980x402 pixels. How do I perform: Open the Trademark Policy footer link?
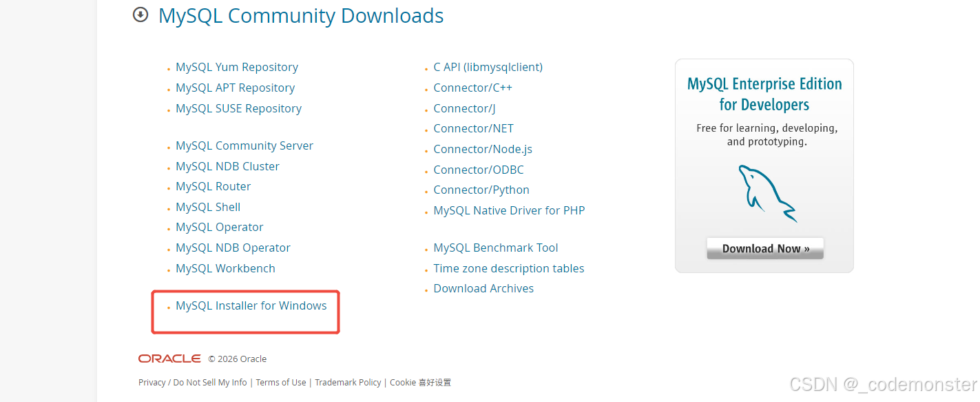coord(348,382)
